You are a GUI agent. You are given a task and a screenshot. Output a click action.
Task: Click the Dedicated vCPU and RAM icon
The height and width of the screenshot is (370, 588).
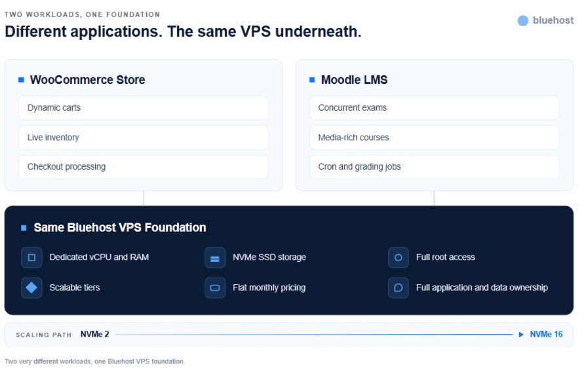coord(31,257)
